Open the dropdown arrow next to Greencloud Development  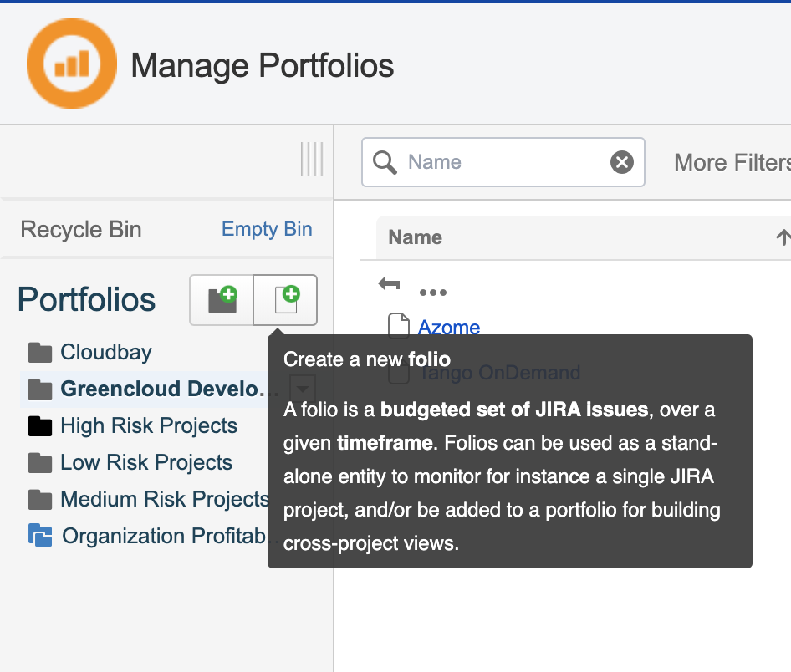302,387
